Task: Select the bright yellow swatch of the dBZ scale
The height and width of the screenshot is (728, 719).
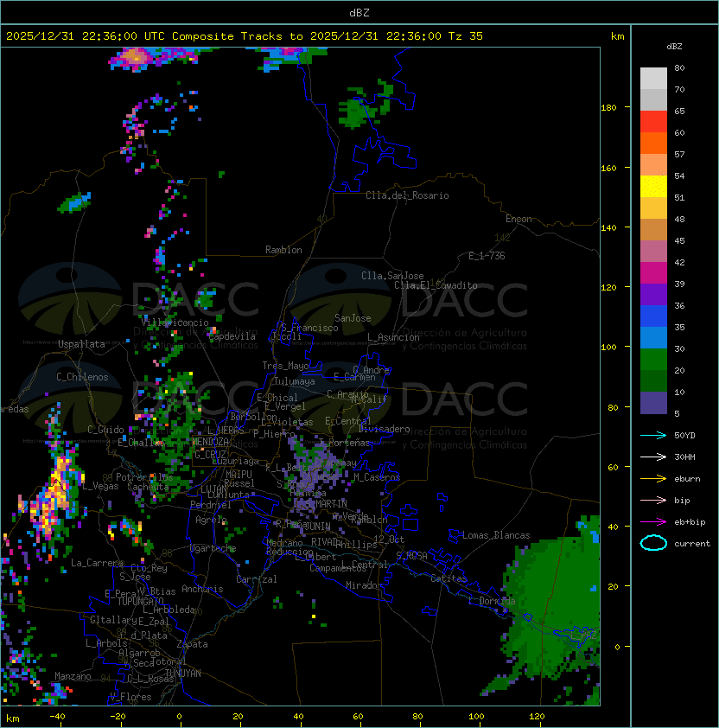Action: 653,186
